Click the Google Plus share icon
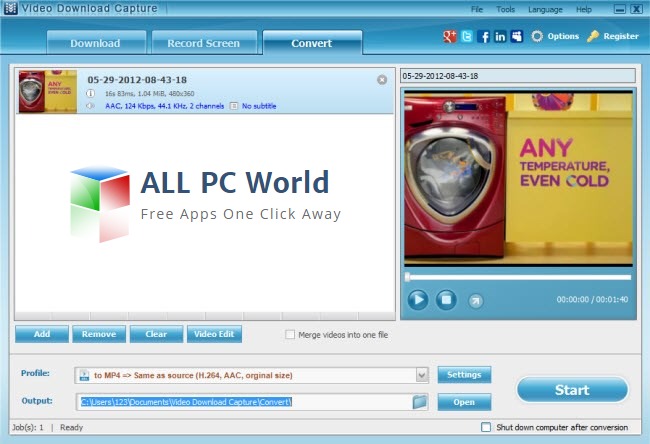The image size is (650, 444). click(449, 36)
